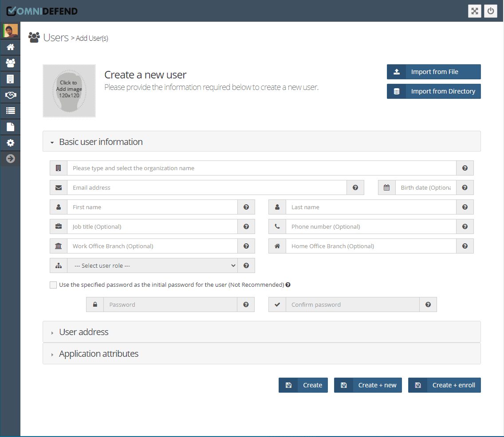Click the Import from Directory button
Viewport: 504px width, 437px height.
coord(433,91)
